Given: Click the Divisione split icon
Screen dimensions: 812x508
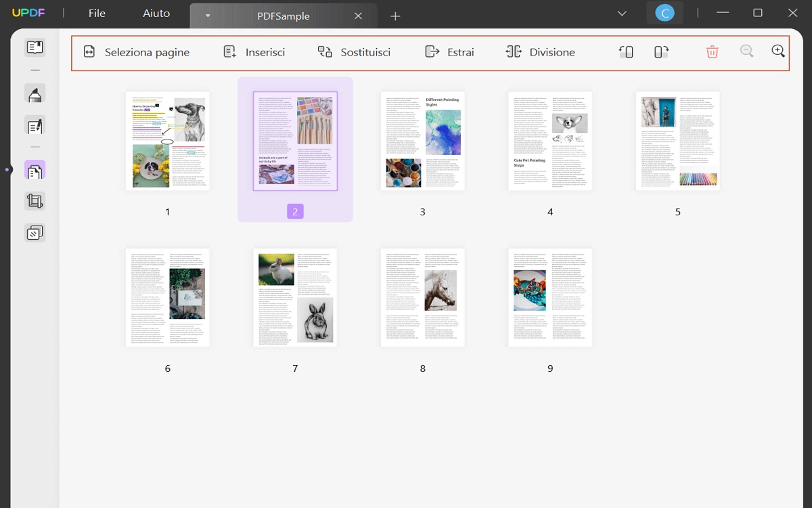Looking at the screenshot, I should pos(514,52).
